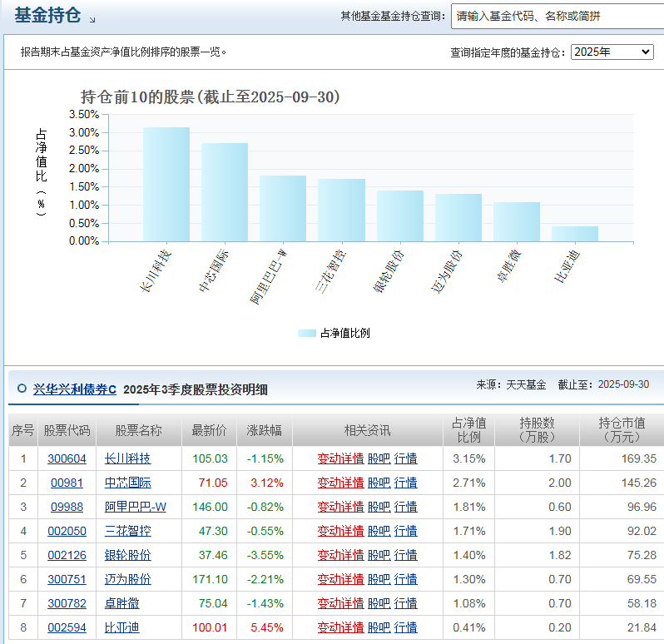The height and width of the screenshot is (644, 664).
Task: Click the 阿里巴巴-W bar in chart
Action: 283,209
